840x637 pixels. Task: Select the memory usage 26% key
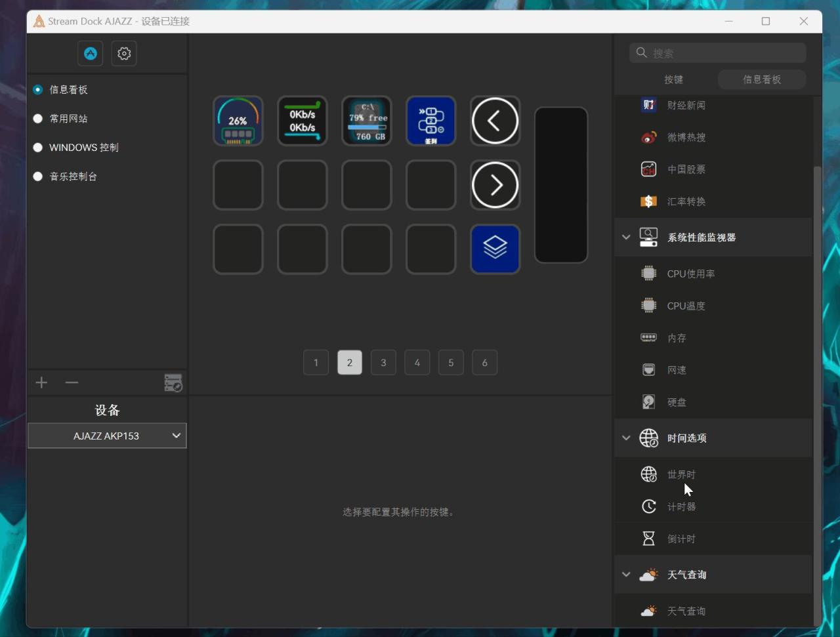click(238, 121)
